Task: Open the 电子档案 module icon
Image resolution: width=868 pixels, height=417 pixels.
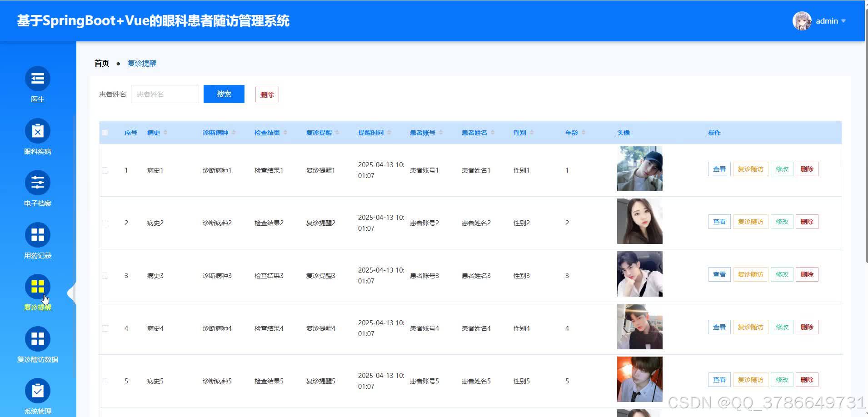Action: [37, 183]
